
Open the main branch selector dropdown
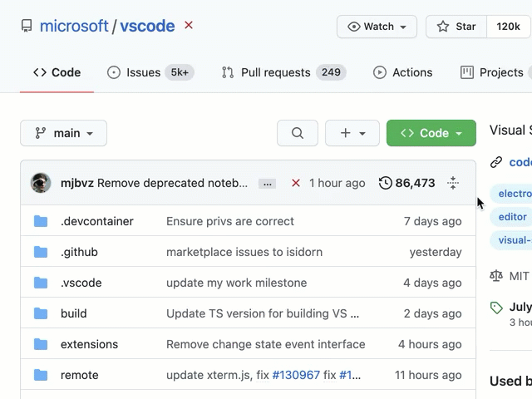click(63, 133)
